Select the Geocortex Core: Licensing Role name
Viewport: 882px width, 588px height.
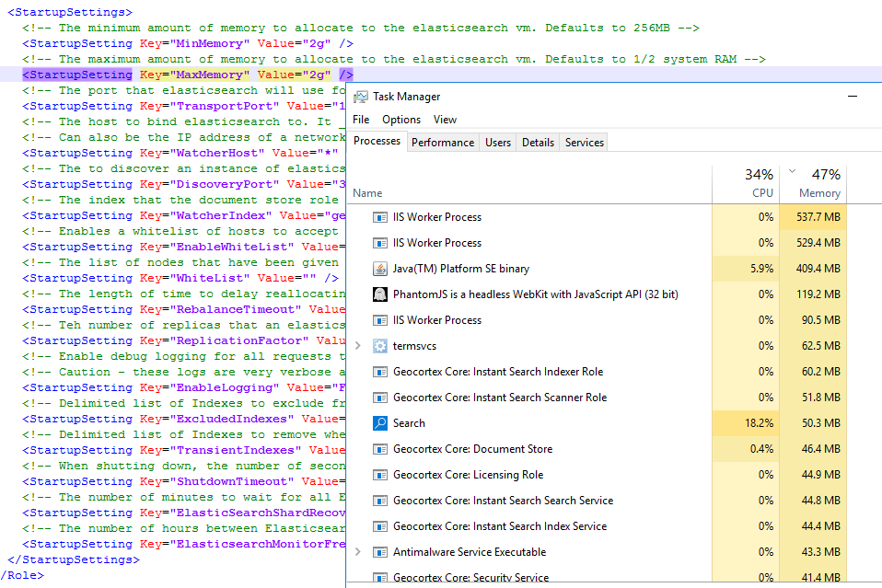[468, 475]
